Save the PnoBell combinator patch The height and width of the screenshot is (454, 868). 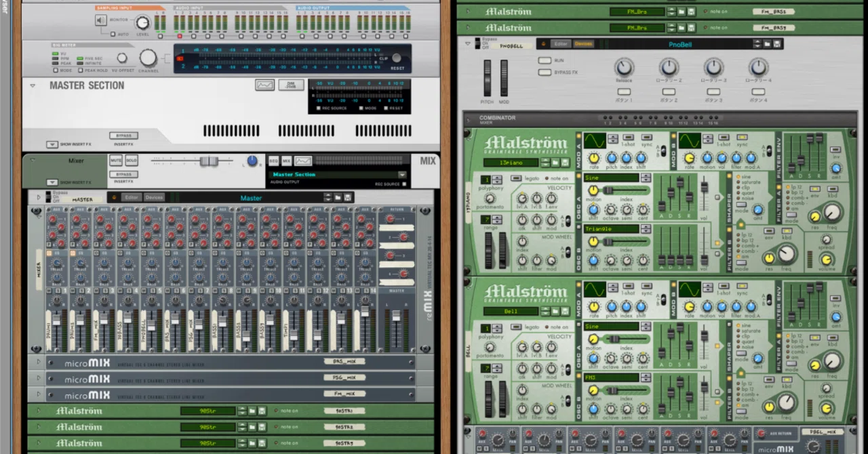[x=778, y=43]
